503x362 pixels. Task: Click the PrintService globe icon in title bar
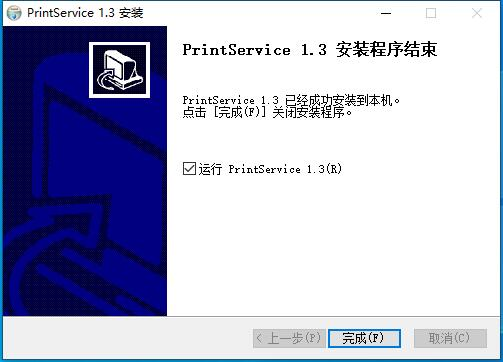[x=14, y=13]
